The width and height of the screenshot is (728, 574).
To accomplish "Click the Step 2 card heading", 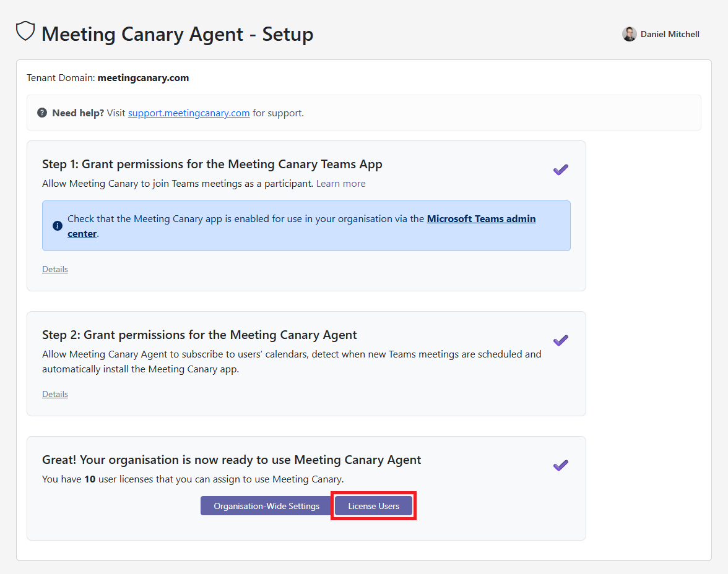I will 199,335.
